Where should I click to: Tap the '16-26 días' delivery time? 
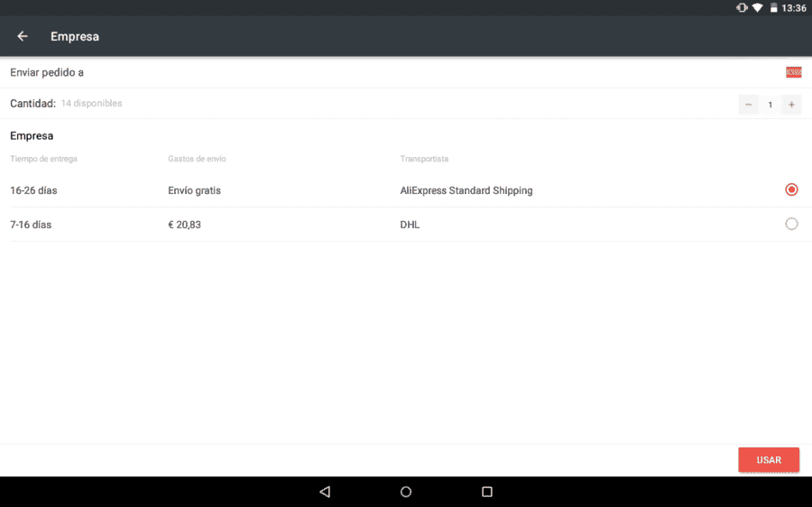pos(33,190)
